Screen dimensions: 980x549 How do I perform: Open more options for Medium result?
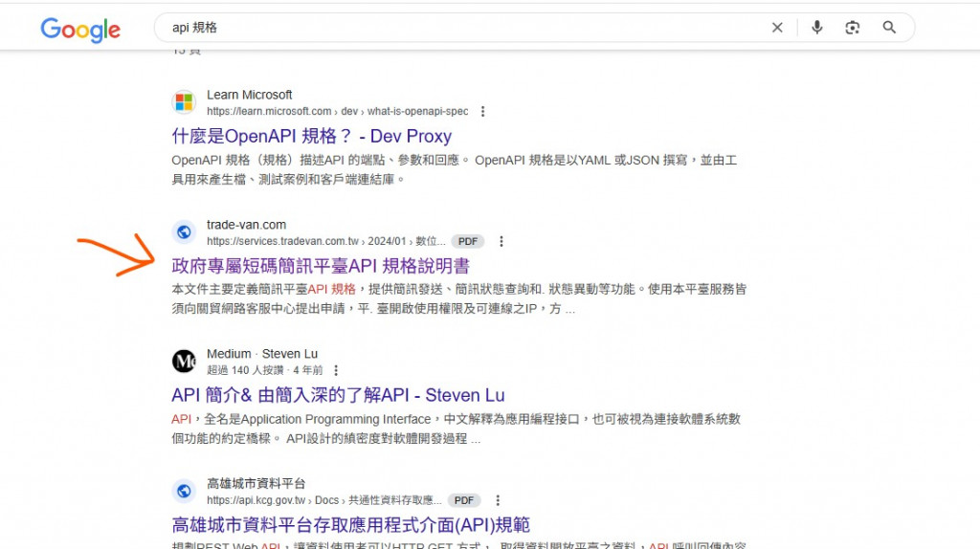336,370
